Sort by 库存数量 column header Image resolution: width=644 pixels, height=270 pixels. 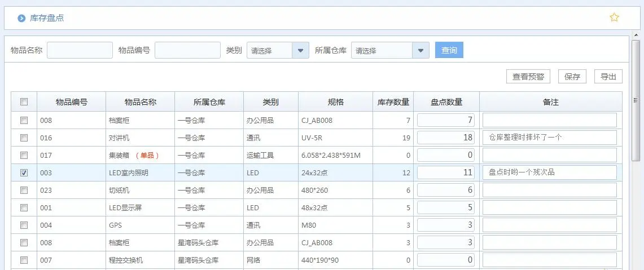tap(393, 102)
